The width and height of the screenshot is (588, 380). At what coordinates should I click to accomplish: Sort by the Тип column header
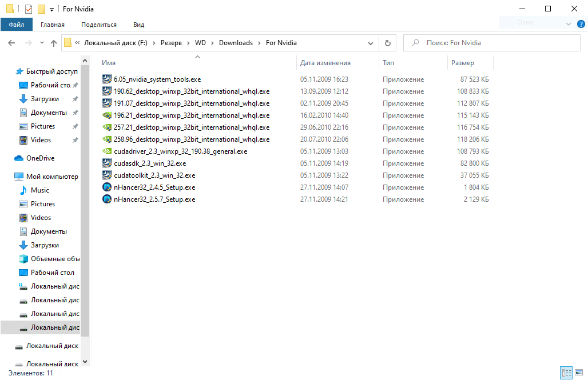click(413, 63)
